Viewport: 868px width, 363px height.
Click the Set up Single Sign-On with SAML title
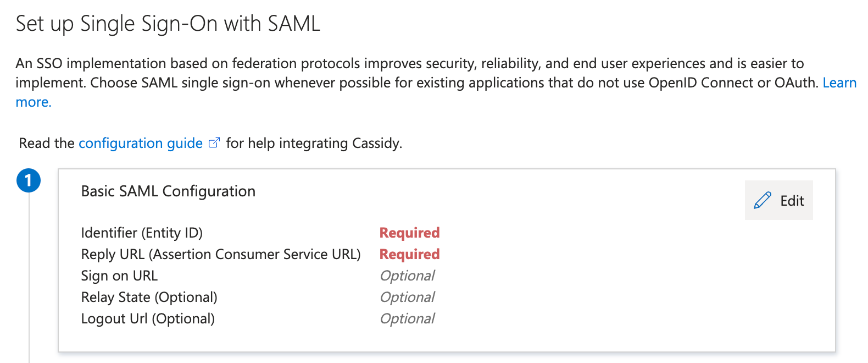[168, 23]
